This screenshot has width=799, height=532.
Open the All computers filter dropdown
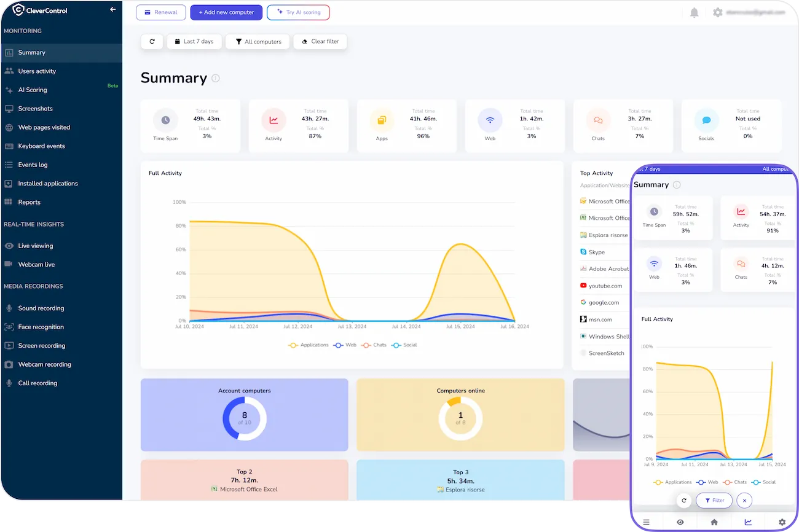[258, 41]
